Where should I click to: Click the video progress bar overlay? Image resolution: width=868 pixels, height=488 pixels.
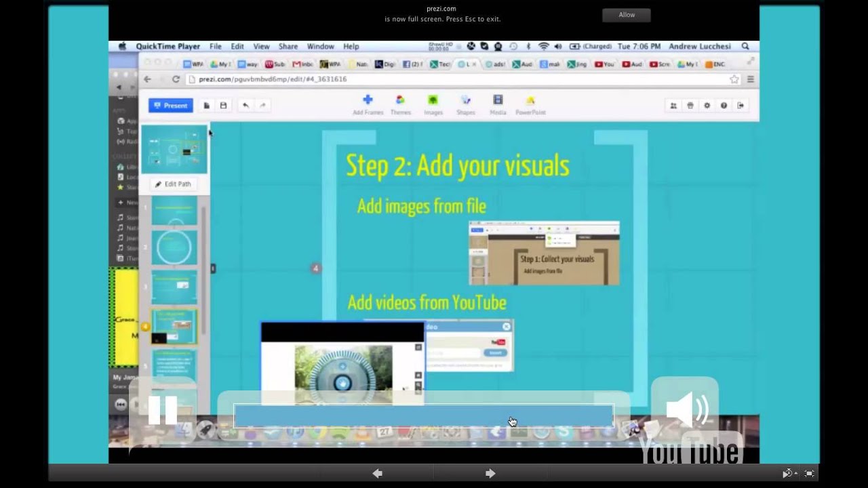click(x=424, y=416)
